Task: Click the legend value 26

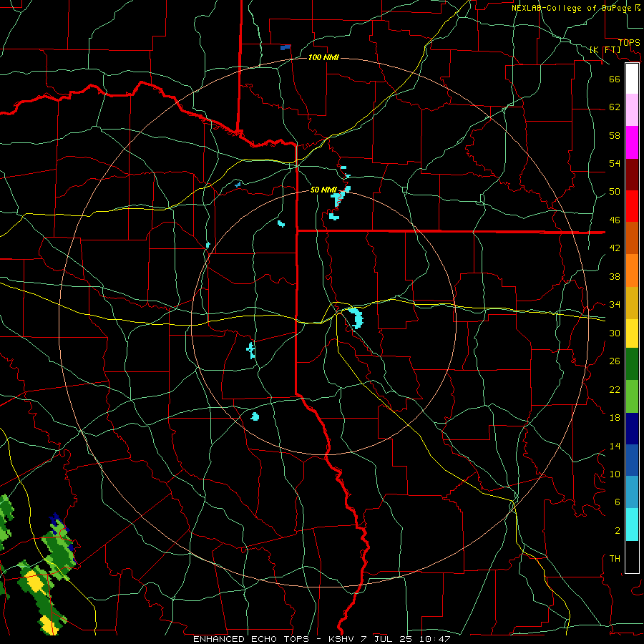Action: click(615, 361)
